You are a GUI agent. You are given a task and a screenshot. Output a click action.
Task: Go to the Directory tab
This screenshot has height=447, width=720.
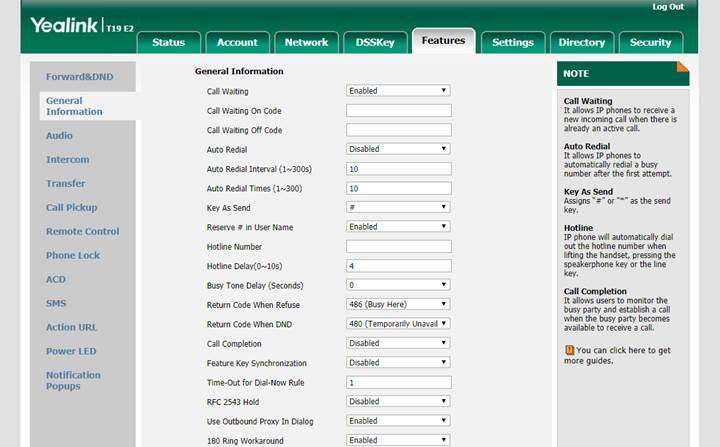coord(581,42)
